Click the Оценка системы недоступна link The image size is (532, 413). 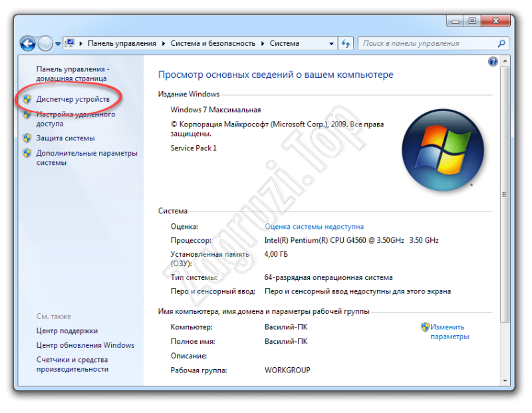pyautogui.click(x=314, y=226)
